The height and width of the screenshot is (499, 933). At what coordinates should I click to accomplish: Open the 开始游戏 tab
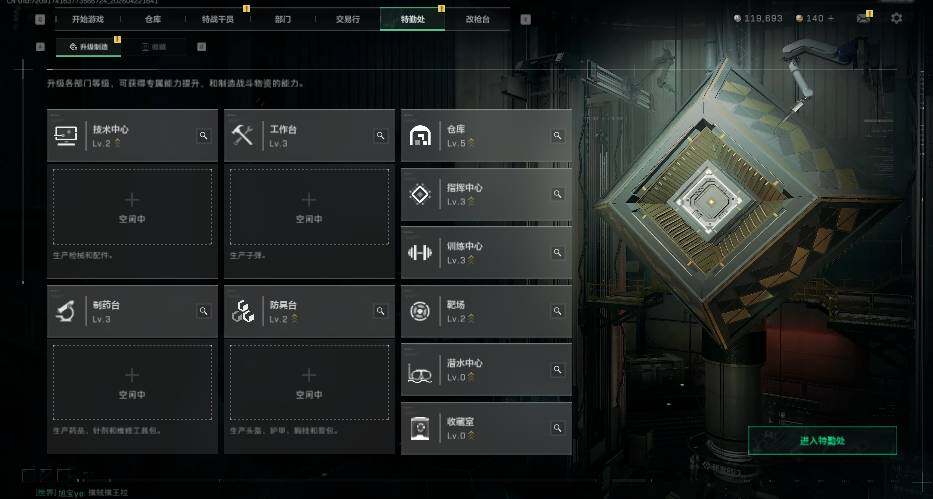88,19
